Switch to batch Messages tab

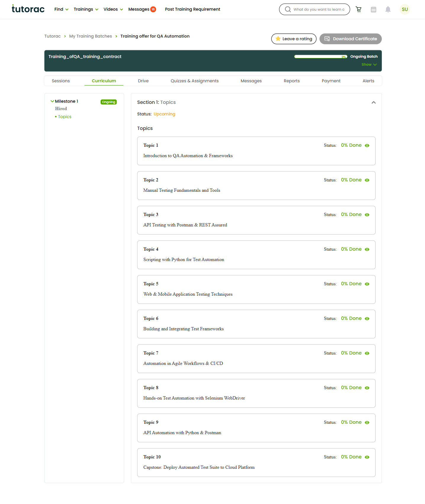(x=251, y=81)
